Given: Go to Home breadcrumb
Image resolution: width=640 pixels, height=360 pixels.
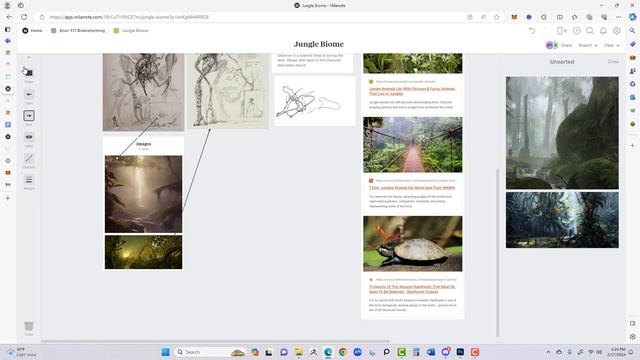Looking at the screenshot, I should (32, 31).
